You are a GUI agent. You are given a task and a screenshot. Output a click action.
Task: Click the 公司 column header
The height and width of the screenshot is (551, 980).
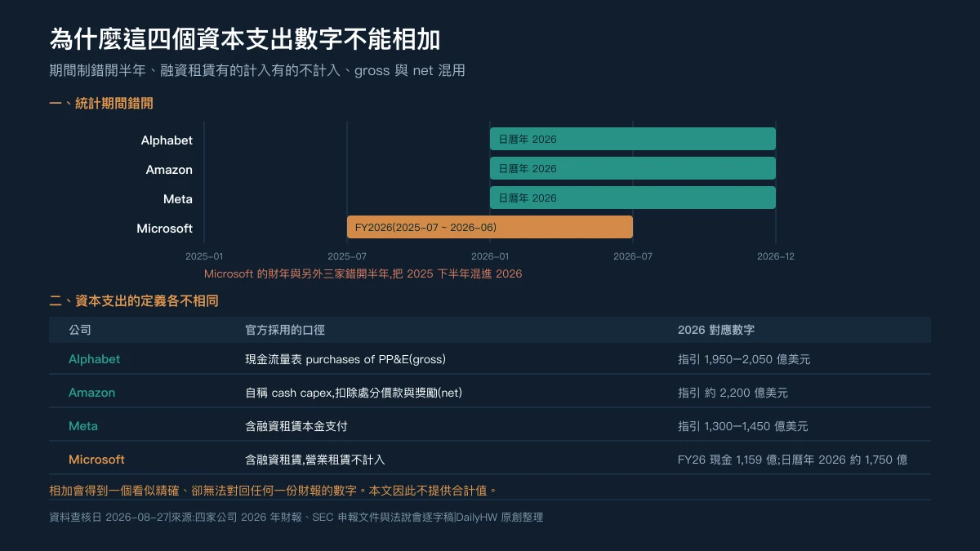(x=80, y=331)
